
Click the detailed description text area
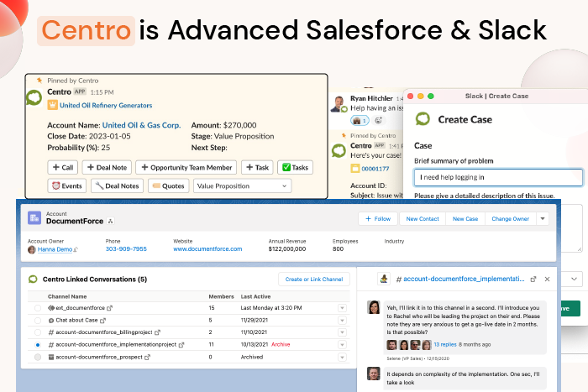click(x=571, y=227)
